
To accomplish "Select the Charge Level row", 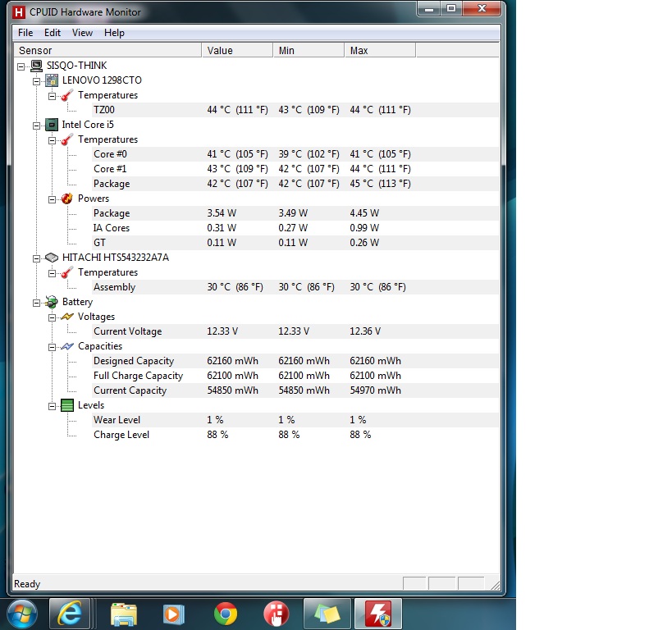I will [295, 435].
